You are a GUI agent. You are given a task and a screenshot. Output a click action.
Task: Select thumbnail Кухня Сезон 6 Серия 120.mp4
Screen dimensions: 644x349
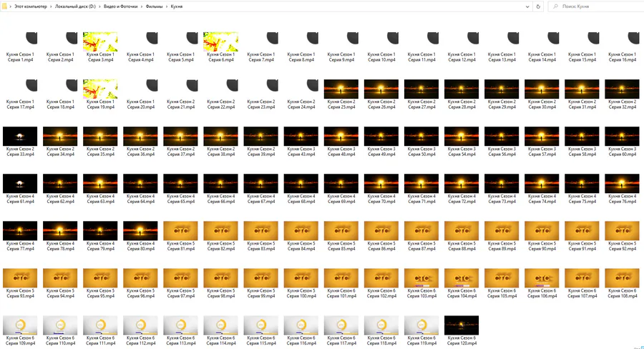pyautogui.click(x=462, y=325)
